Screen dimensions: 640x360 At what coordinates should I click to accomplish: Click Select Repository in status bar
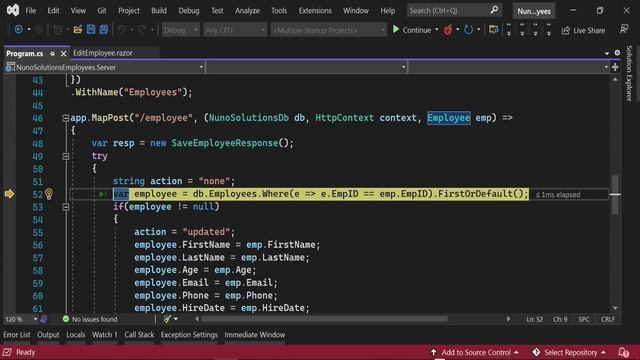tap(571, 352)
